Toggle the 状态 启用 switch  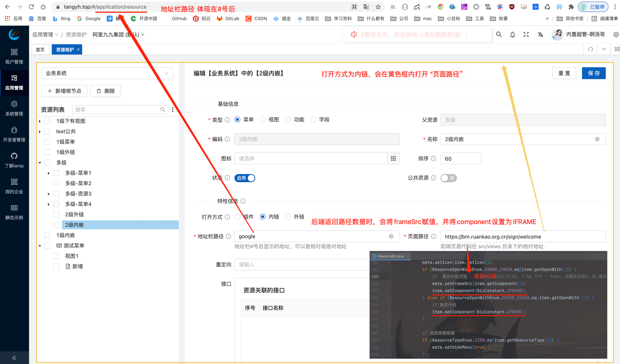245,178
